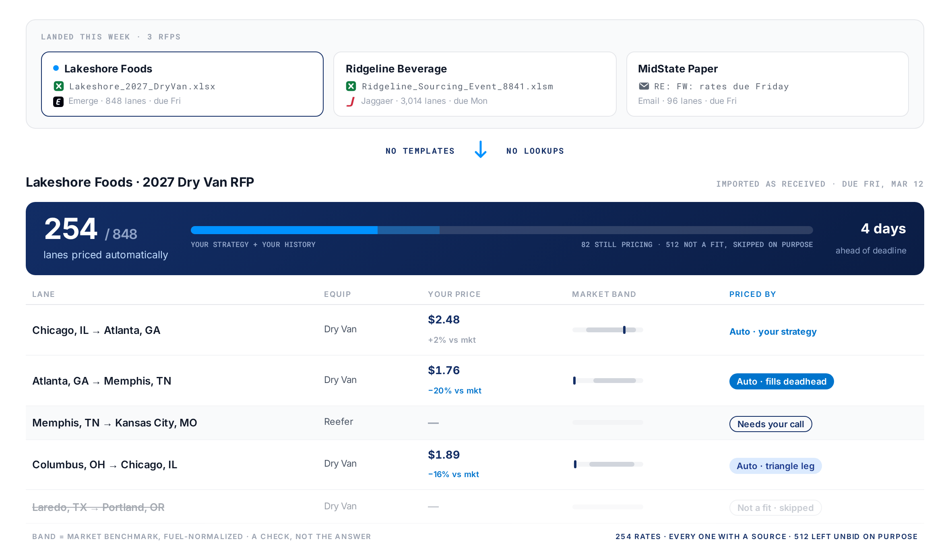Viewport: 950px width, 560px height.
Task: Open the MidState Paper RFP card
Action: [767, 84]
